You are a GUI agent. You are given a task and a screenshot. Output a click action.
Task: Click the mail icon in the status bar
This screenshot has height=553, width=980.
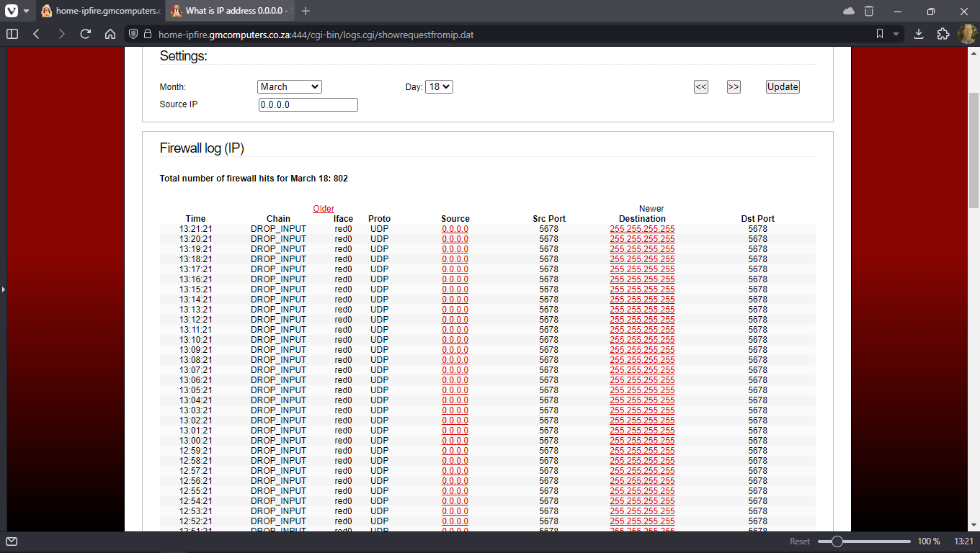click(x=12, y=541)
